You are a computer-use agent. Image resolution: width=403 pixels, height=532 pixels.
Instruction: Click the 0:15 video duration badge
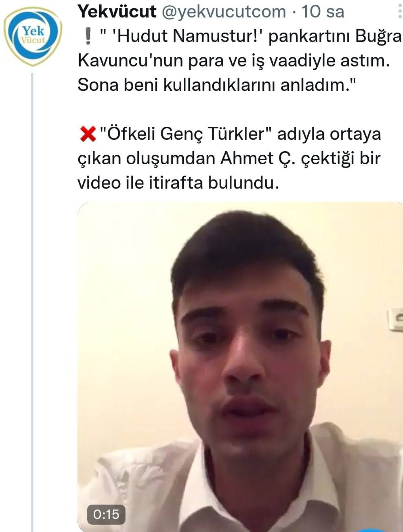pyautogui.click(x=106, y=514)
